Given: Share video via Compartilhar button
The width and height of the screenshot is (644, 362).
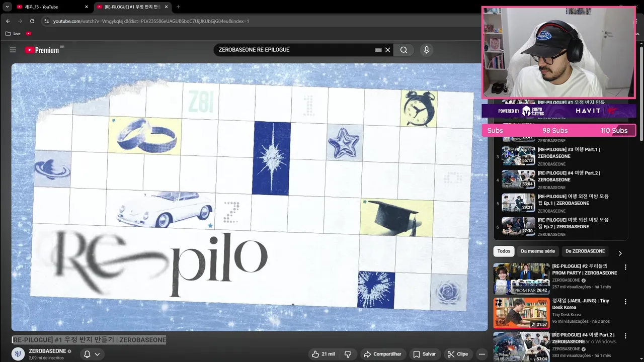Looking at the screenshot, I should pyautogui.click(x=382, y=354).
